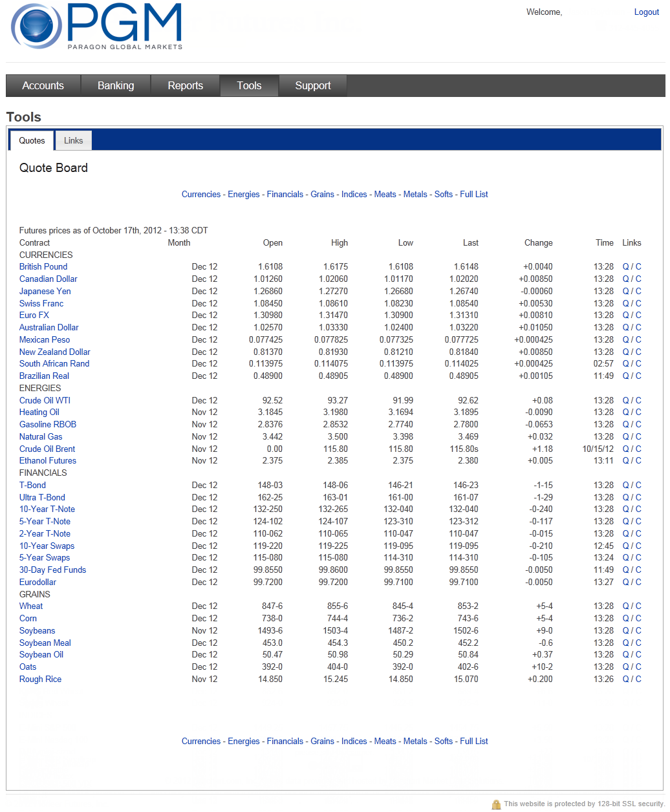Viewport: 670px width, 812px height.
Task: Open the Crude Oil WTI contract
Action: (x=45, y=401)
